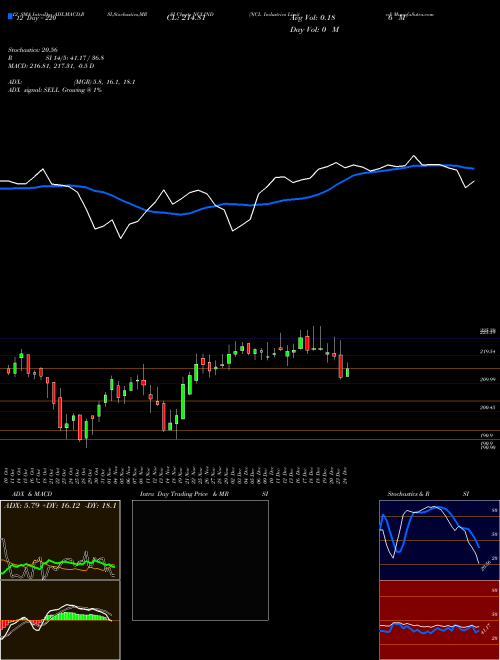The image size is (500, 660).
Task: Click the 200.43 price axis label
Action: [x=487, y=407]
